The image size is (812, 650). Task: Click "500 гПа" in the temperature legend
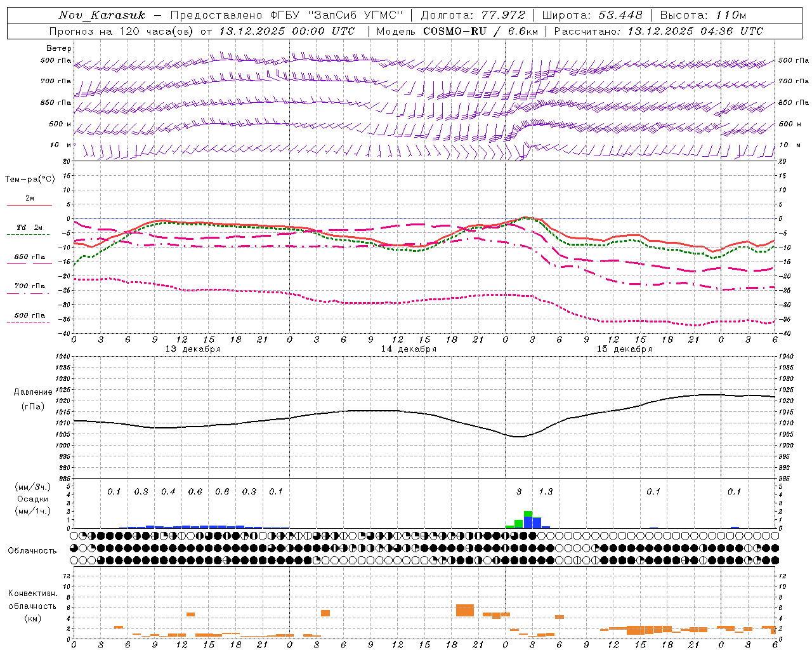(30, 315)
